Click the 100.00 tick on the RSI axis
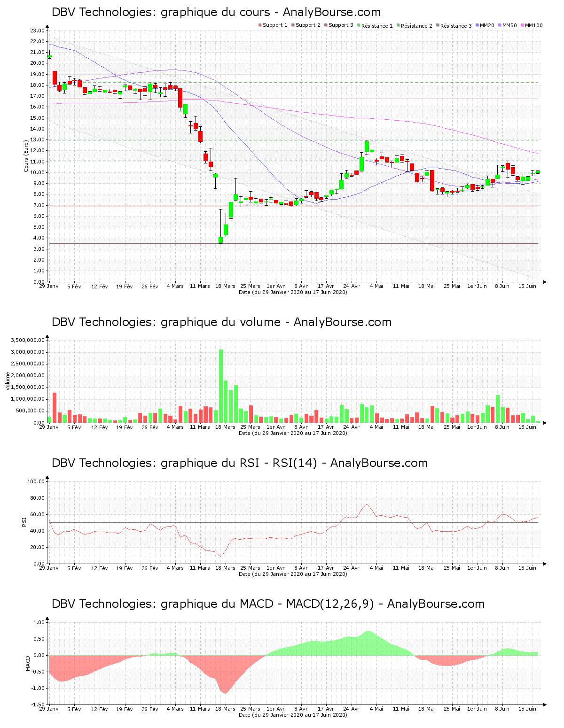The height and width of the screenshot is (728, 564). click(36, 481)
